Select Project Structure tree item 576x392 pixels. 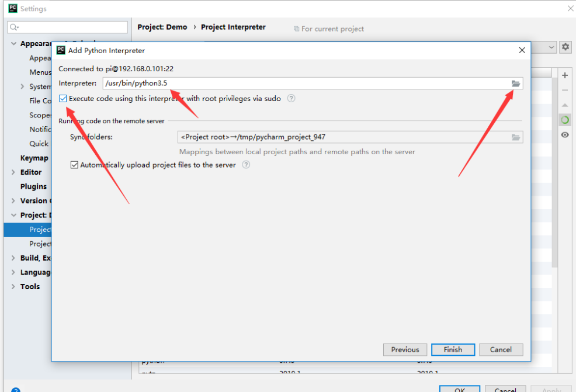tap(40, 244)
